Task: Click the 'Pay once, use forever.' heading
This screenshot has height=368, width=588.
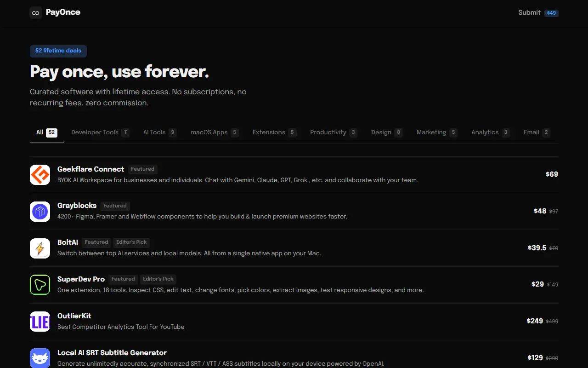Action: [x=119, y=72]
